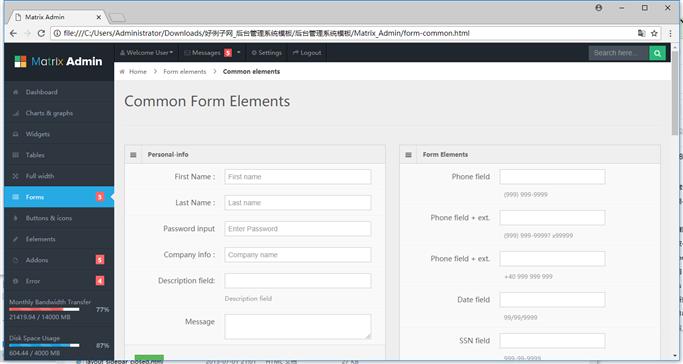Image resolution: width=683 pixels, height=364 pixels.
Task: Click the Enter Password input field
Action: click(298, 229)
